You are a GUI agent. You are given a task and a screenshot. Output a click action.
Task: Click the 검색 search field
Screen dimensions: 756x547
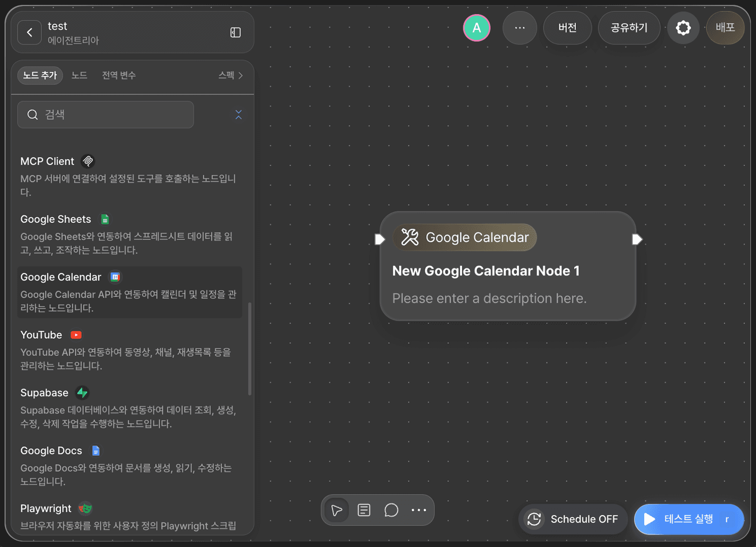tap(106, 115)
